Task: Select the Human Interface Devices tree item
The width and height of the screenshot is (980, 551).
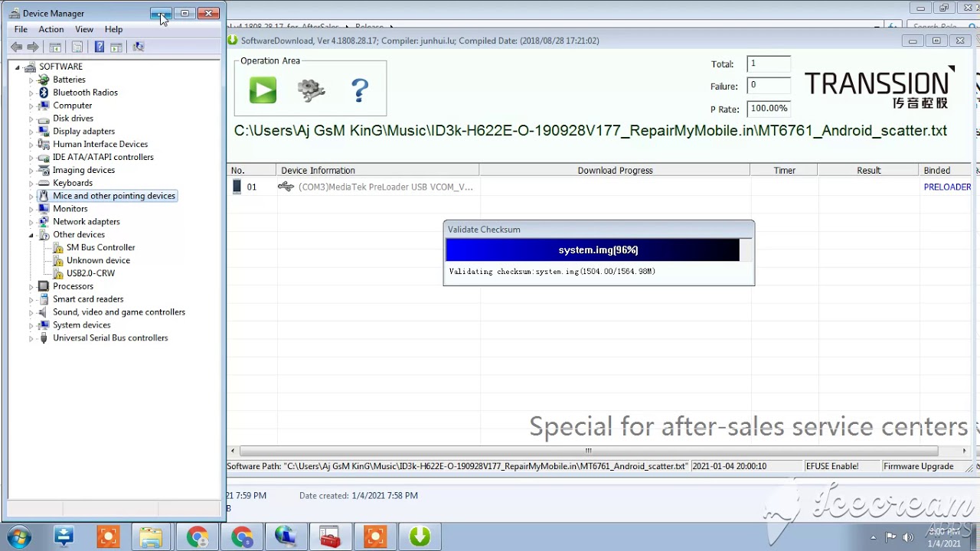Action: coord(100,144)
